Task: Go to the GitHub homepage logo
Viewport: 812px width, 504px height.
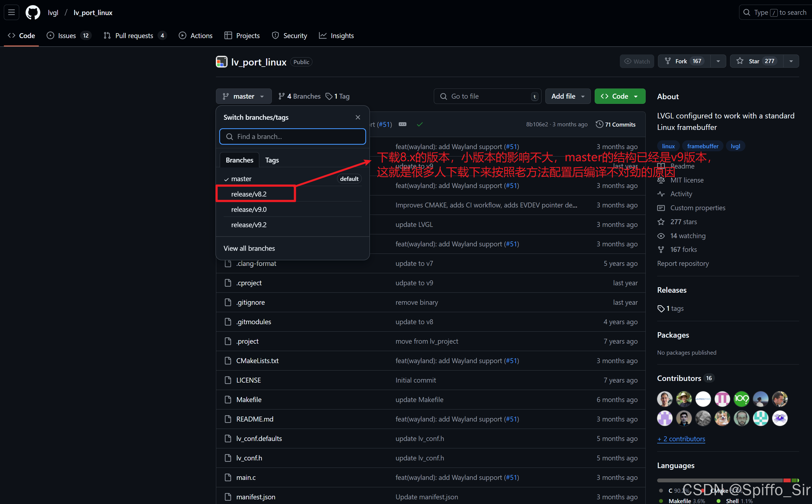Action: (x=33, y=12)
